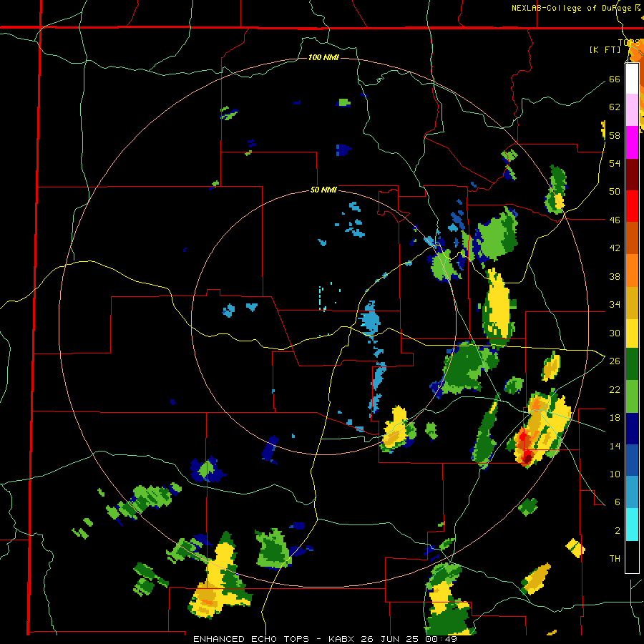Click the '66' legend value

pos(615,79)
